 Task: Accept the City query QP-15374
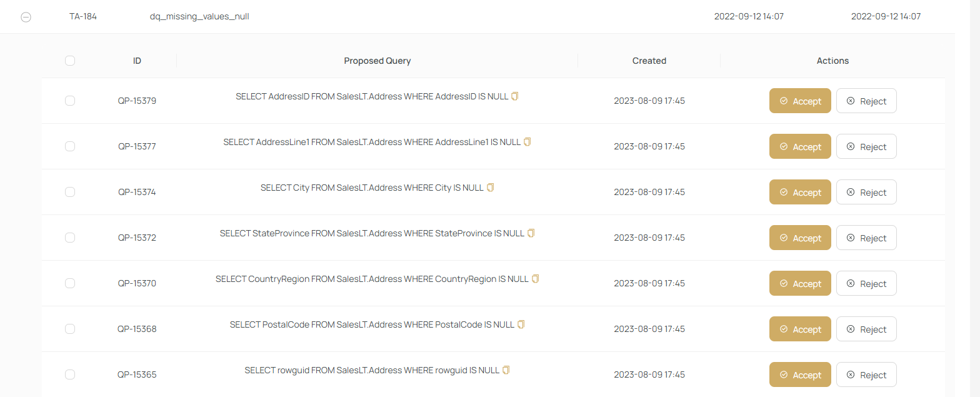coord(799,192)
